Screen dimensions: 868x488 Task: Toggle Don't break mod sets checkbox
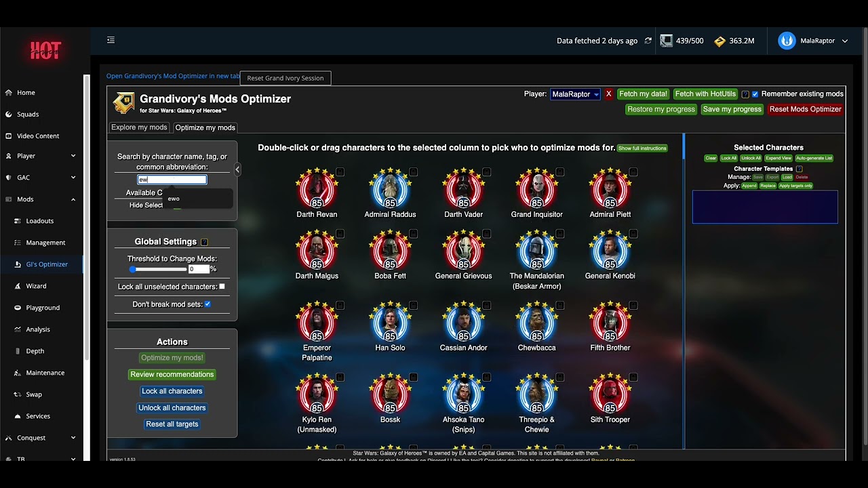[x=208, y=304]
